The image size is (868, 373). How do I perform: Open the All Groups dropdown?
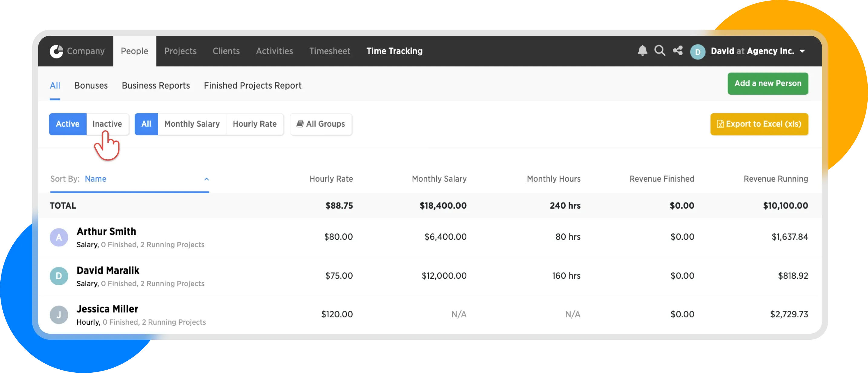pyautogui.click(x=321, y=124)
